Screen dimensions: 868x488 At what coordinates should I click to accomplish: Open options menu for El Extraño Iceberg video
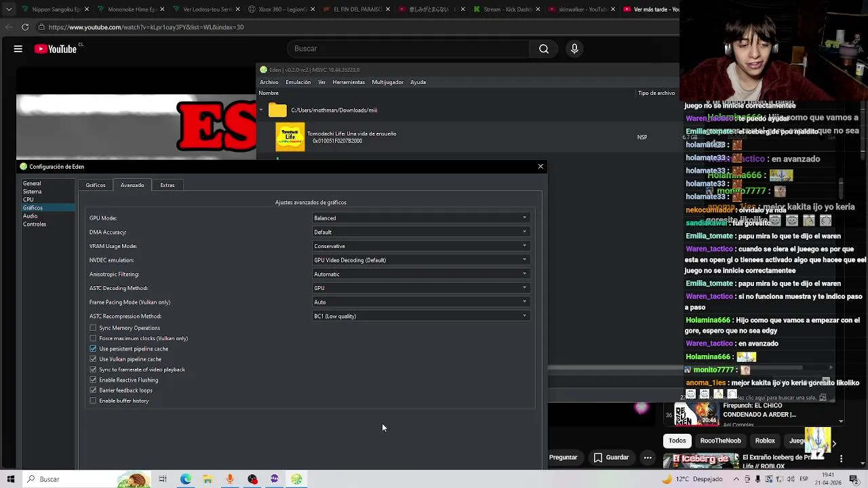(841, 459)
